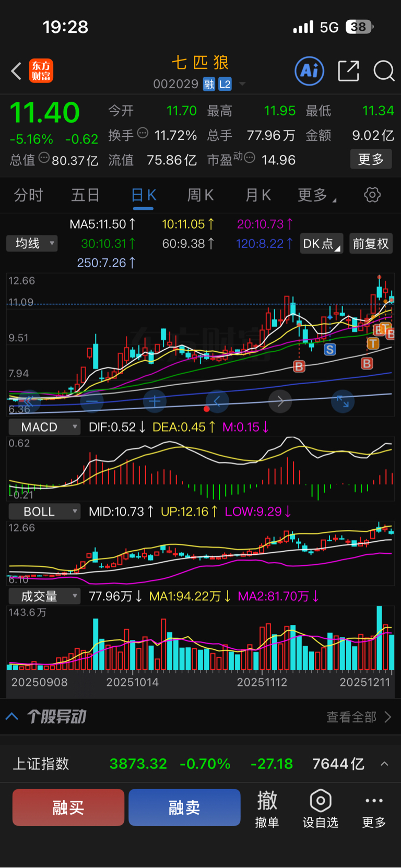Screen dimensions: 401x868
Task: Open the search magnifier icon
Action: point(384,71)
